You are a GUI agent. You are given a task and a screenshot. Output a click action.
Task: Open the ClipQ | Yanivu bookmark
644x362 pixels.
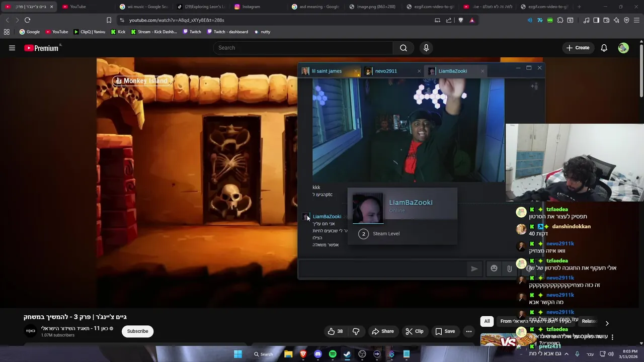pos(89,32)
